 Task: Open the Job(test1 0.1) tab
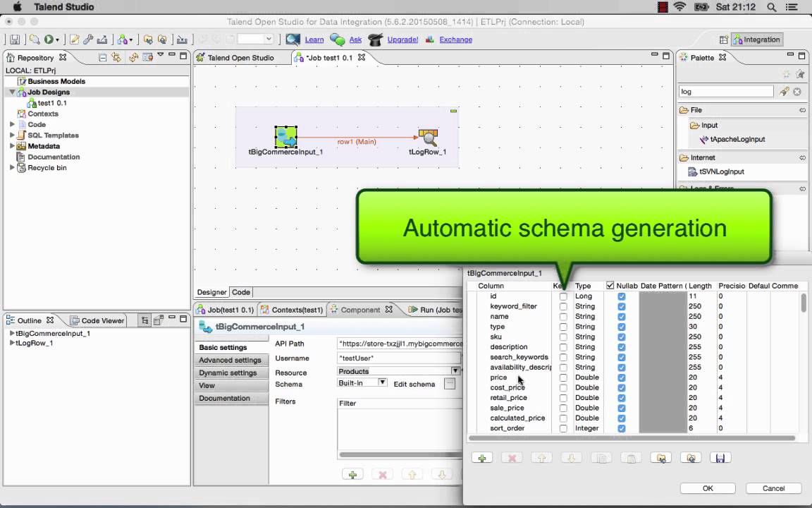click(226, 310)
